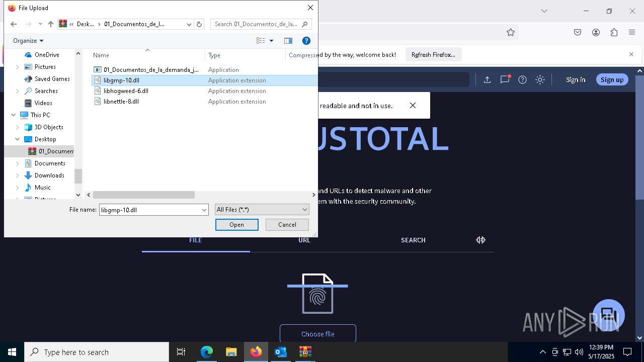
Task: Open Windows Start menu
Action: coord(12,352)
